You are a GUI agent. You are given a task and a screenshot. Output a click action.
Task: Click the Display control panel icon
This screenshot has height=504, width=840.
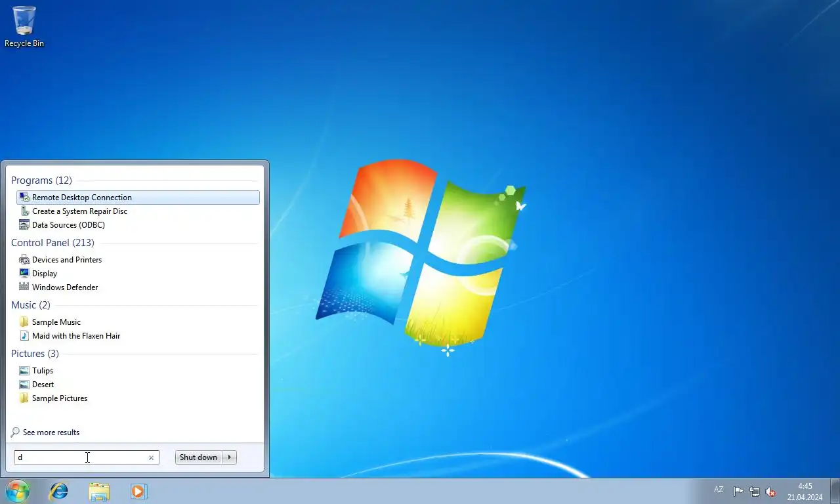coord(24,274)
